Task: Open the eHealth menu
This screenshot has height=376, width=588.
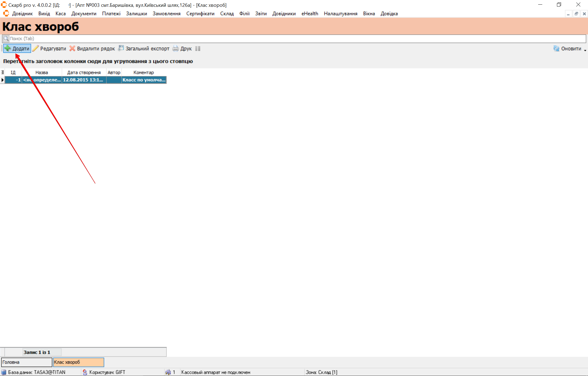Action: 310,14
